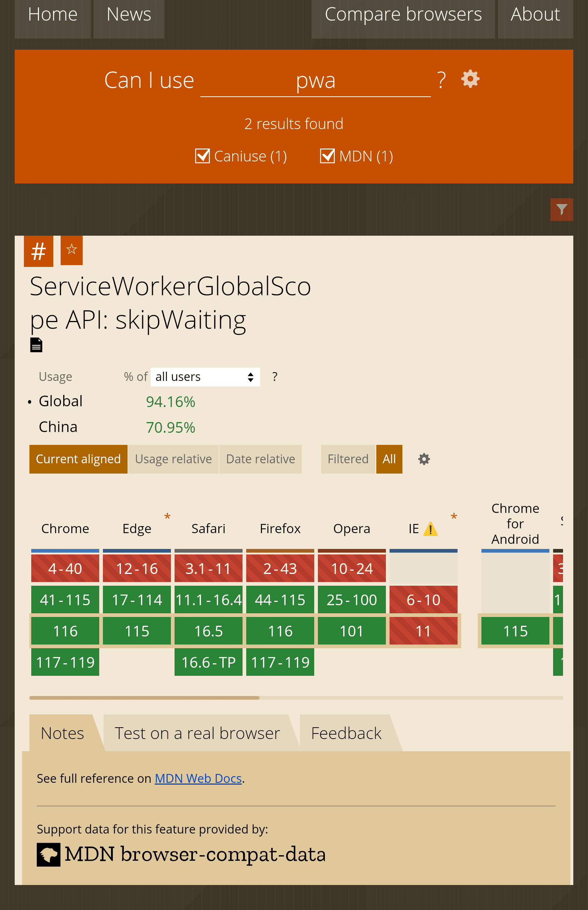588x910 pixels.
Task: Click Edge 12-16 cell
Action: [137, 568]
